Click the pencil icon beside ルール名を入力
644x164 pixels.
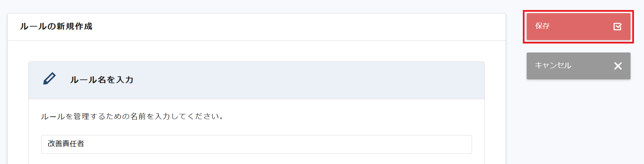pyautogui.click(x=49, y=79)
